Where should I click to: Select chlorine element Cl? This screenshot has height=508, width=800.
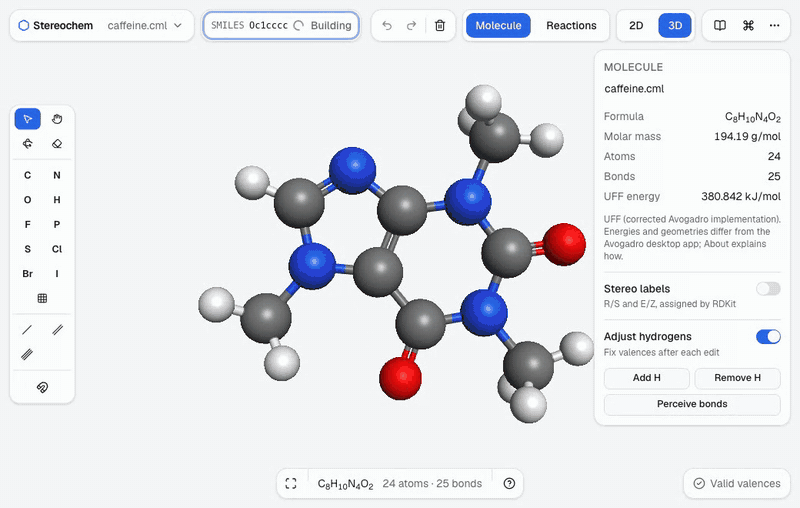pos(57,249)
